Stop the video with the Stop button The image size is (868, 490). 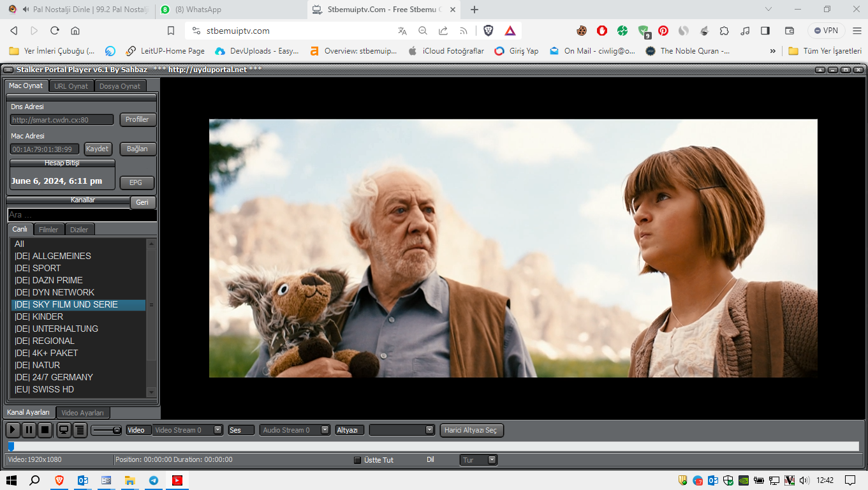[x=45, y=430]
